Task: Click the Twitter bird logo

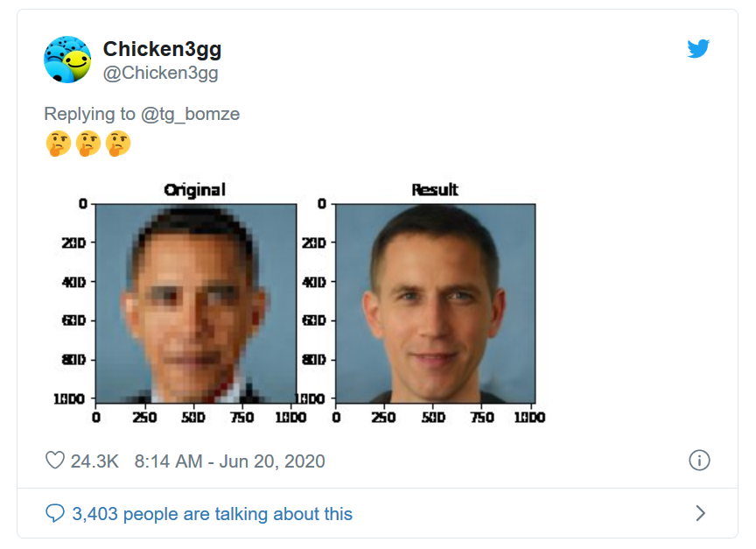Action: pos(697,49)
